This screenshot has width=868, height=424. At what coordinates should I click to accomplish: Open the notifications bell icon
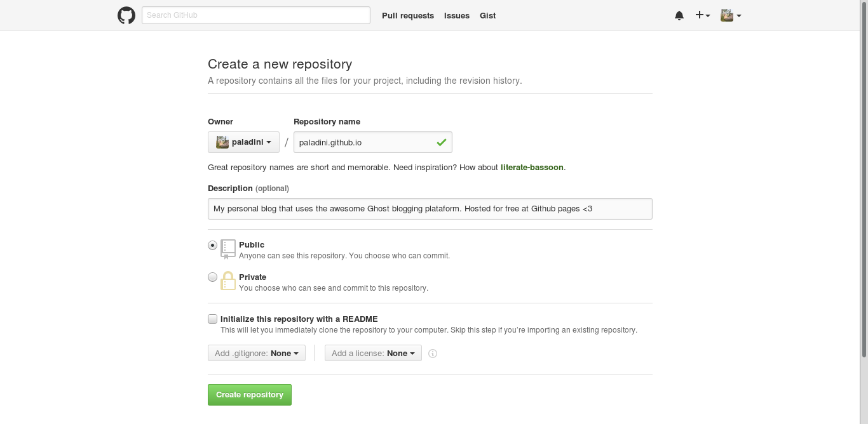679,15
